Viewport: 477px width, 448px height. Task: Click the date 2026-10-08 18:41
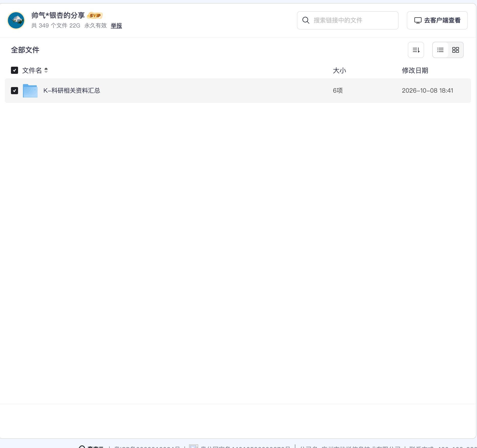[x=427, y=91]
